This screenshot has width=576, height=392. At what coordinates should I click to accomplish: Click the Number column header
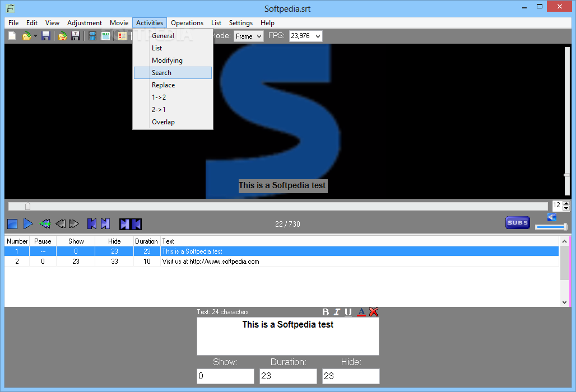pos(17,241)
